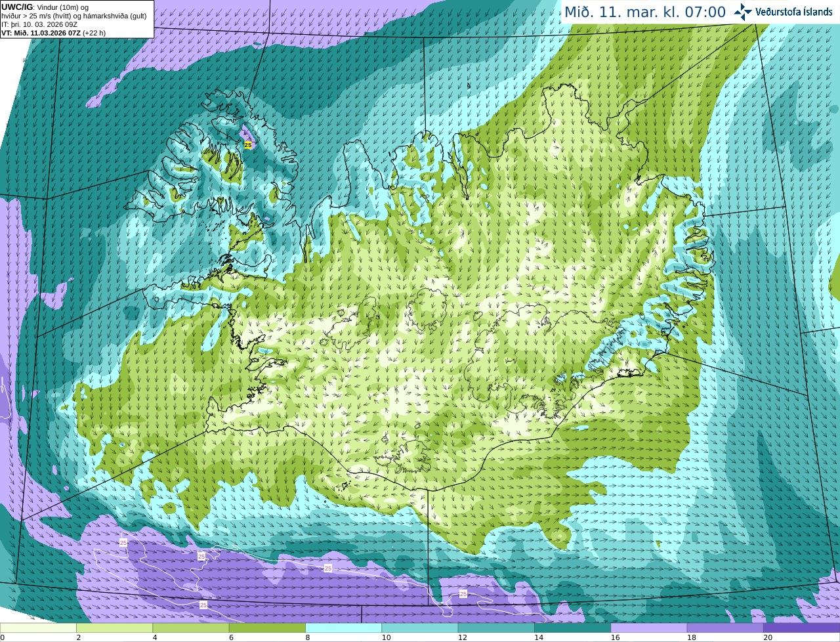Click the Veðurstofa Íslands logo emblem
Viewport: 840px width, 642px height.
[743, 12]
